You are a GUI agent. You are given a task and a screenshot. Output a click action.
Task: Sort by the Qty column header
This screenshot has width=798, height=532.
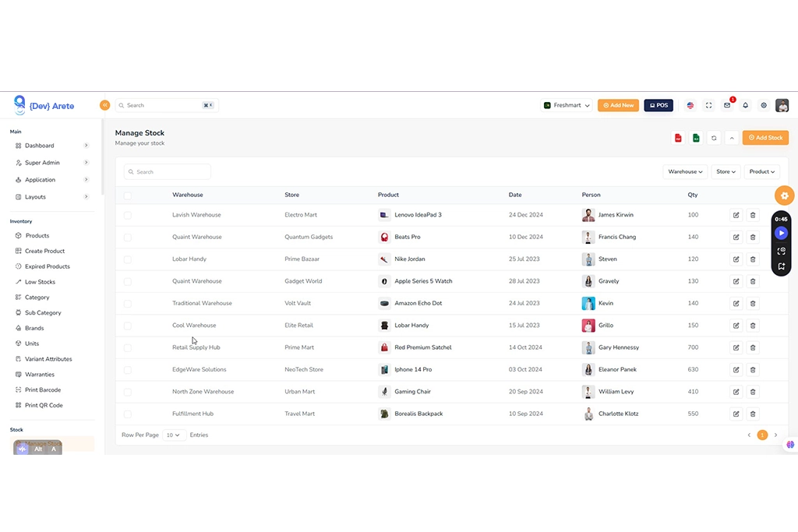[693, 196]
